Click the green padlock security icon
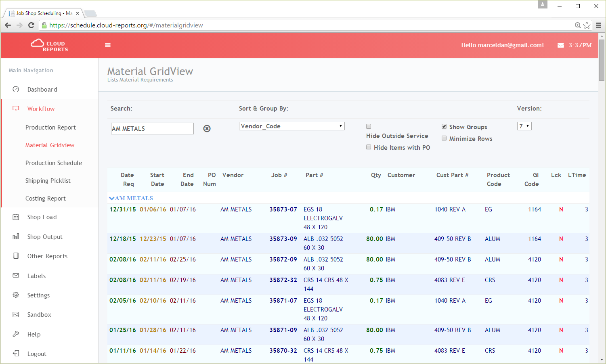This screenshot has width=606, height=364. tap(44, 25)
